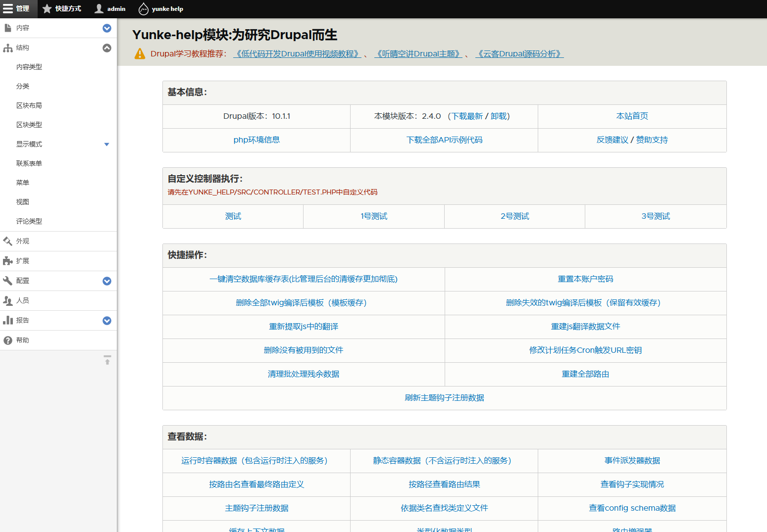The height and width of the screenshot is (532, 767).
Task: Run the 3号测试 link
Action: (656, 216)
